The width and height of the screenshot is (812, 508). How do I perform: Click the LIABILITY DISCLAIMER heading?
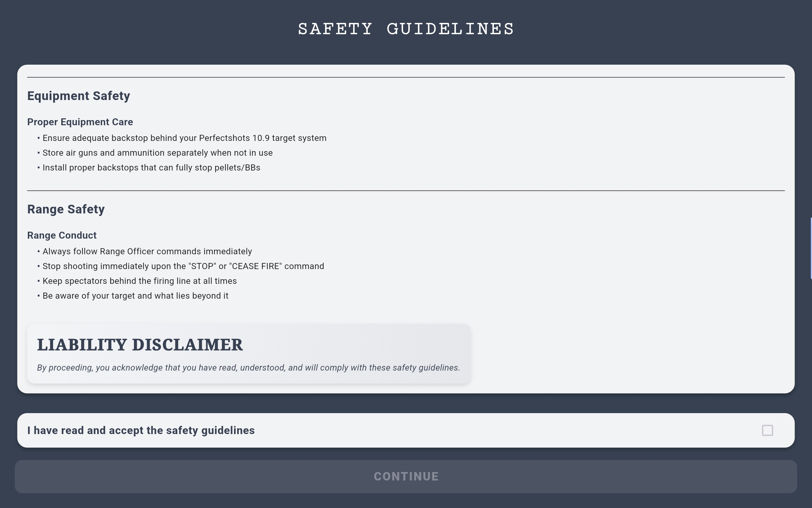140,345
